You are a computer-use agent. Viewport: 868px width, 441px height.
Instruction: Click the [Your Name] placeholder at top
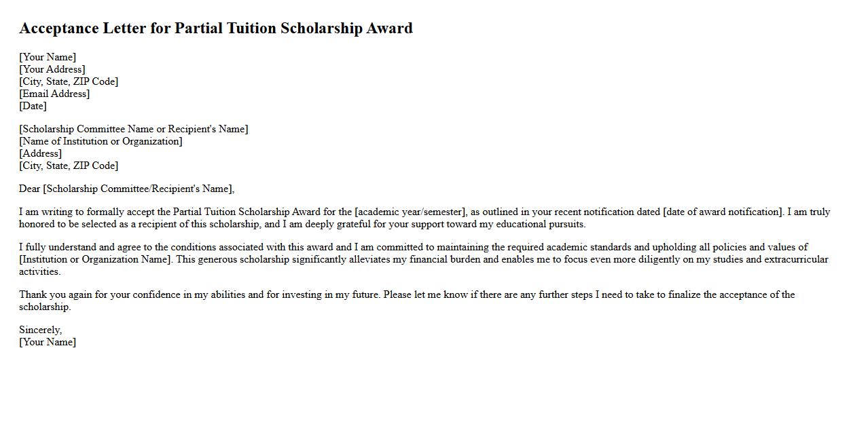[x=48, y=57]
